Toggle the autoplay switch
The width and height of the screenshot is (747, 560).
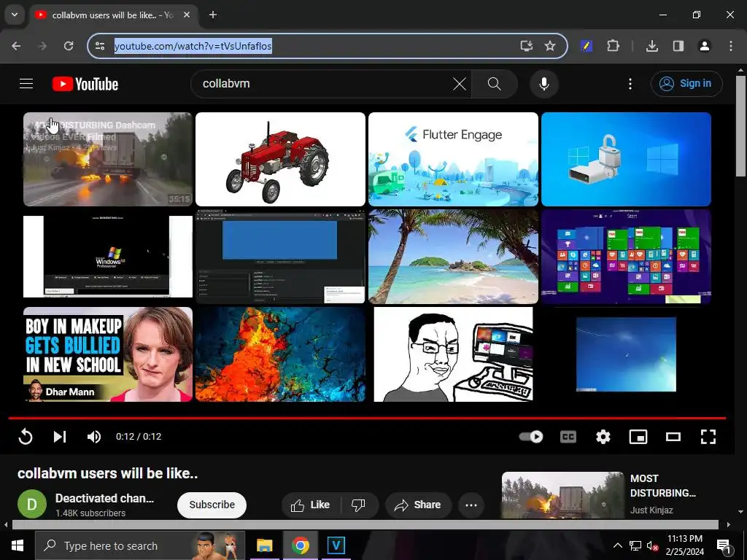tap(531, 437)
